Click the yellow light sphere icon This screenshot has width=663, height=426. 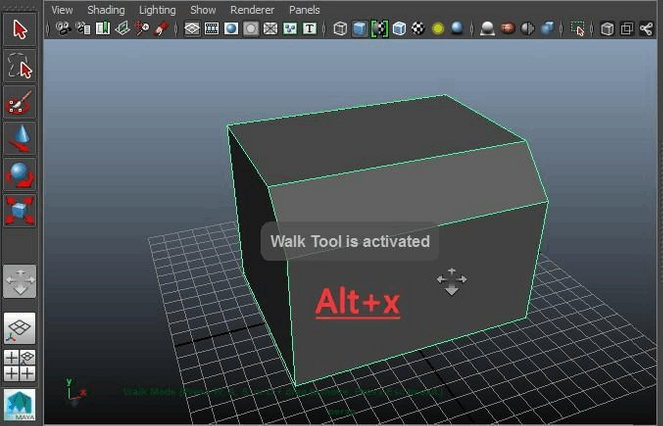[439, 29]
